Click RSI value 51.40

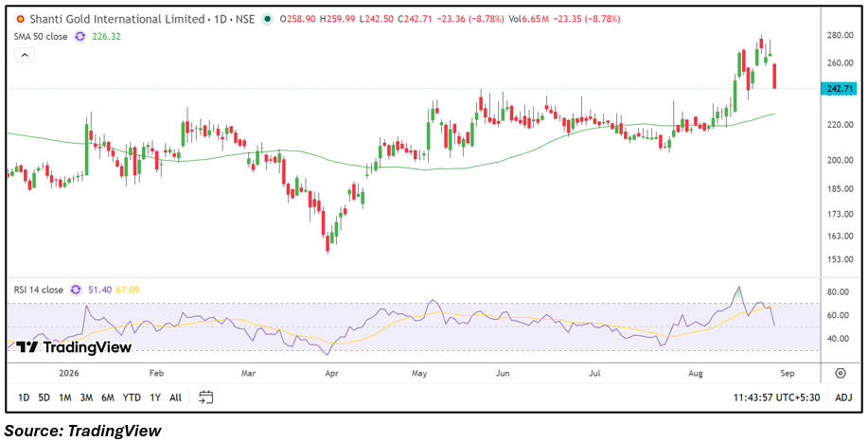[99, 290]
